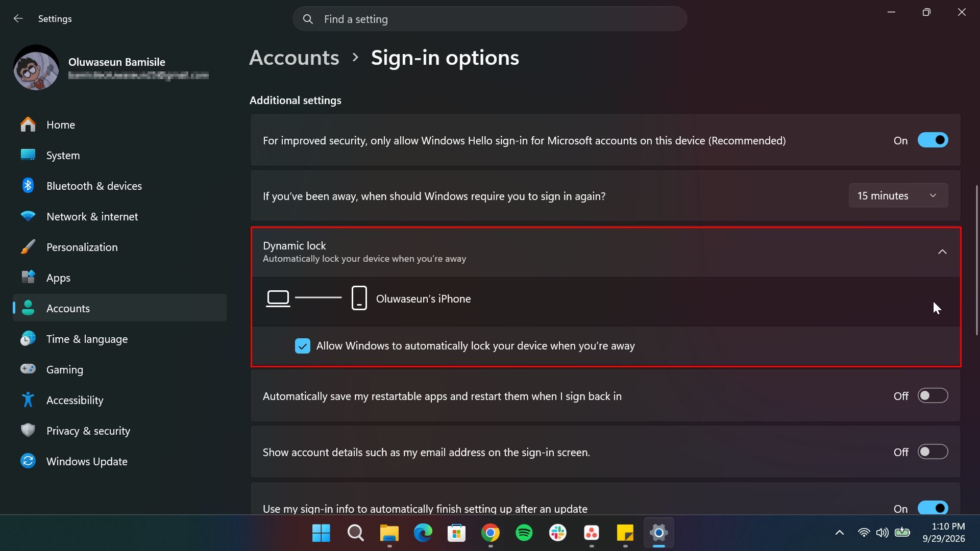Image resolution: width=980 pixels, height=551 pixels.
Task: Open Privacy & security settings
Action: point(119,431)
